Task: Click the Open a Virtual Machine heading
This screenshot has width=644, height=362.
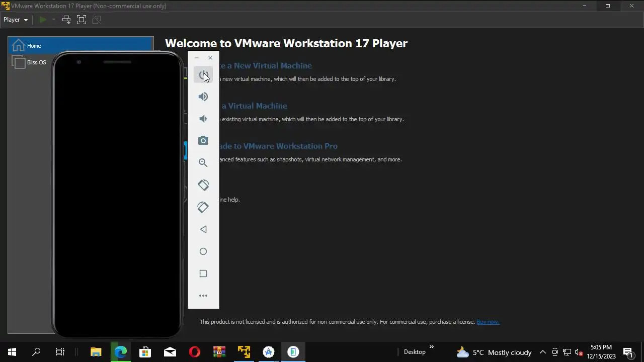Action: pyautogui.click(x=254, y=106)
